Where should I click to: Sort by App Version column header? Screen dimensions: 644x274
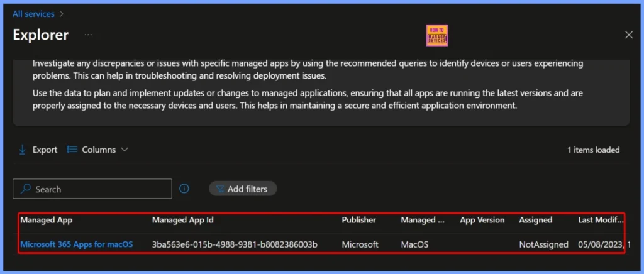point(482,220)
